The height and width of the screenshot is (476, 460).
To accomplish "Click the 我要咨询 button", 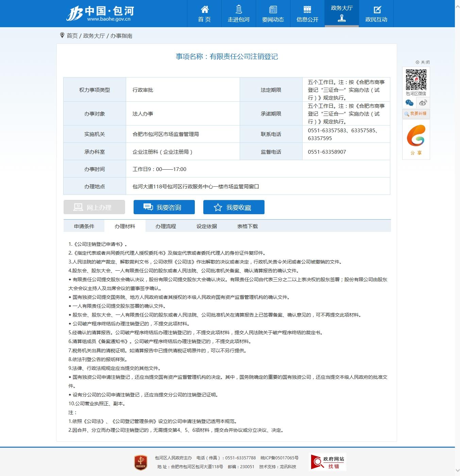I will point(164,207).
